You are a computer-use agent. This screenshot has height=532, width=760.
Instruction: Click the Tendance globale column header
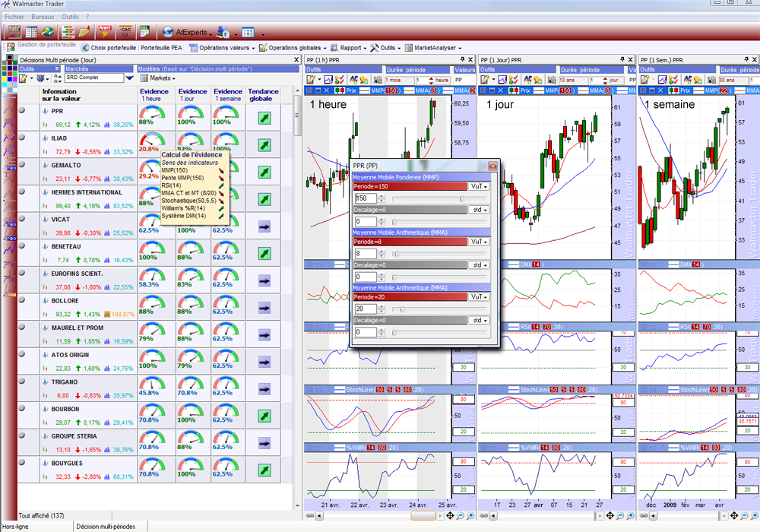point(263,95)
